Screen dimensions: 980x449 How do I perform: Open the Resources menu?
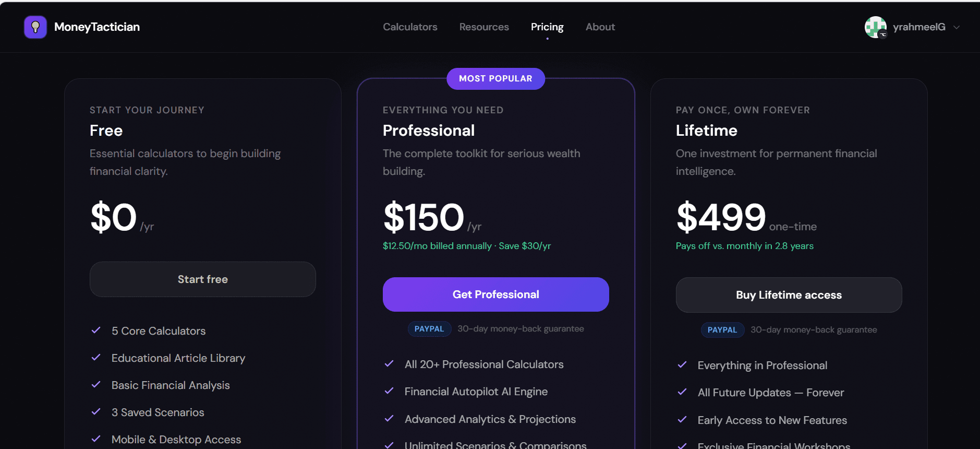(484, 27)
